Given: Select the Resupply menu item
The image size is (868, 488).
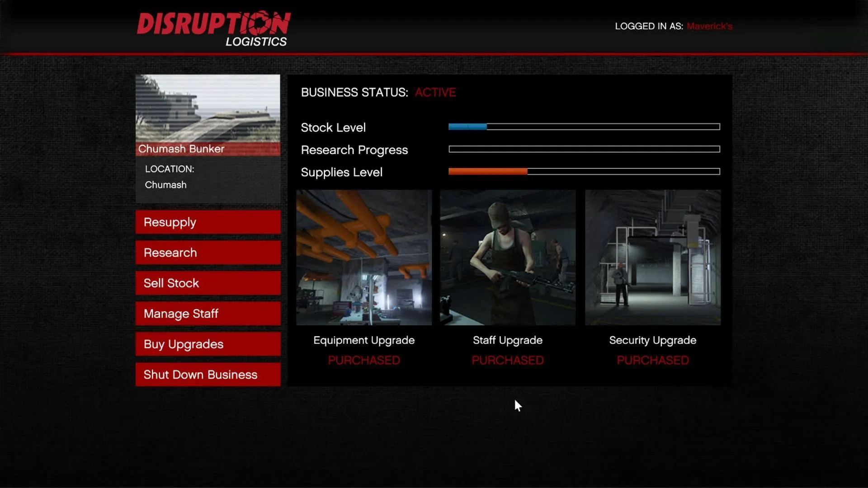Looking at the screenshot, I should pos(208,222).
